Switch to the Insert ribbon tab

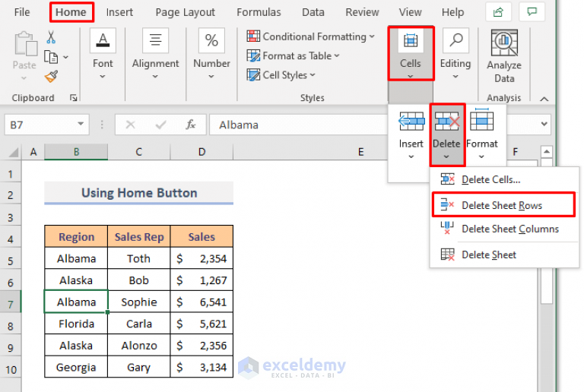[x=119, y=12]
